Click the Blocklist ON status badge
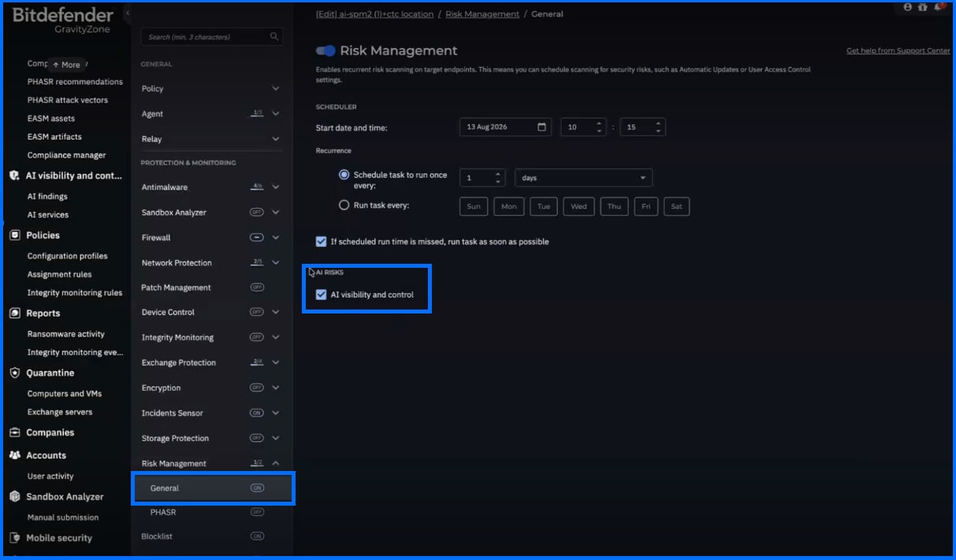This screenshot has width=956, height=560. click(x=257, y=536)
